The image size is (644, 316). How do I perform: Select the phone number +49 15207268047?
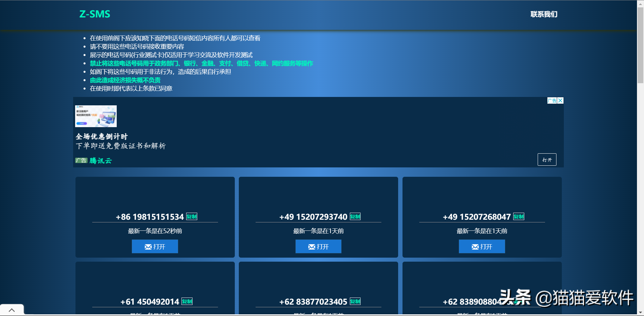pyautogui.click(x=477, y=217)
